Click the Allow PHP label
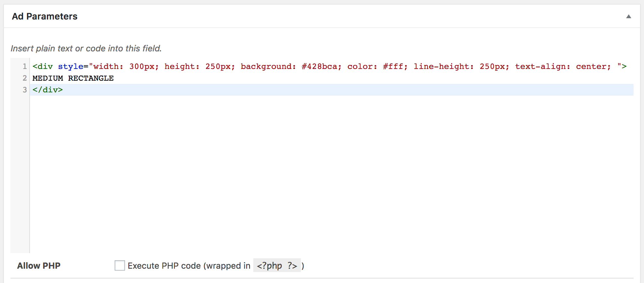The image size is (644, 283). (x=39, y=266)
